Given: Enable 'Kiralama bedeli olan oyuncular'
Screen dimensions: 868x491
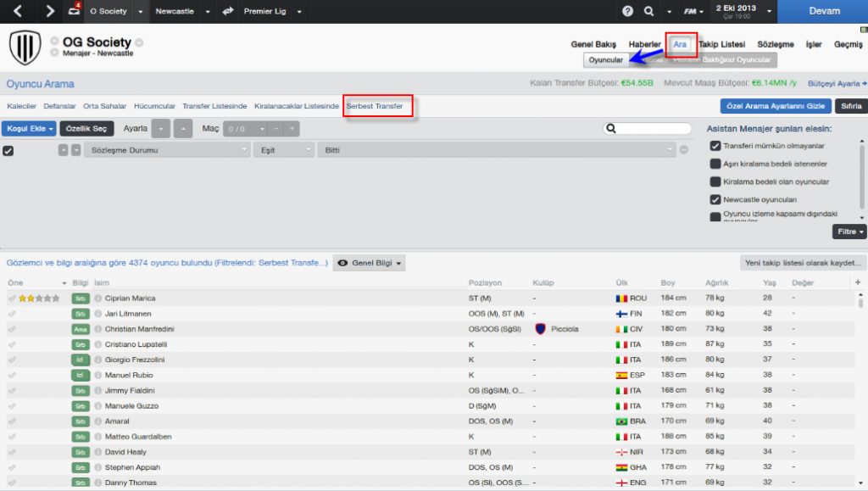Looking at the screenshot, I should [x=715, y=181].
